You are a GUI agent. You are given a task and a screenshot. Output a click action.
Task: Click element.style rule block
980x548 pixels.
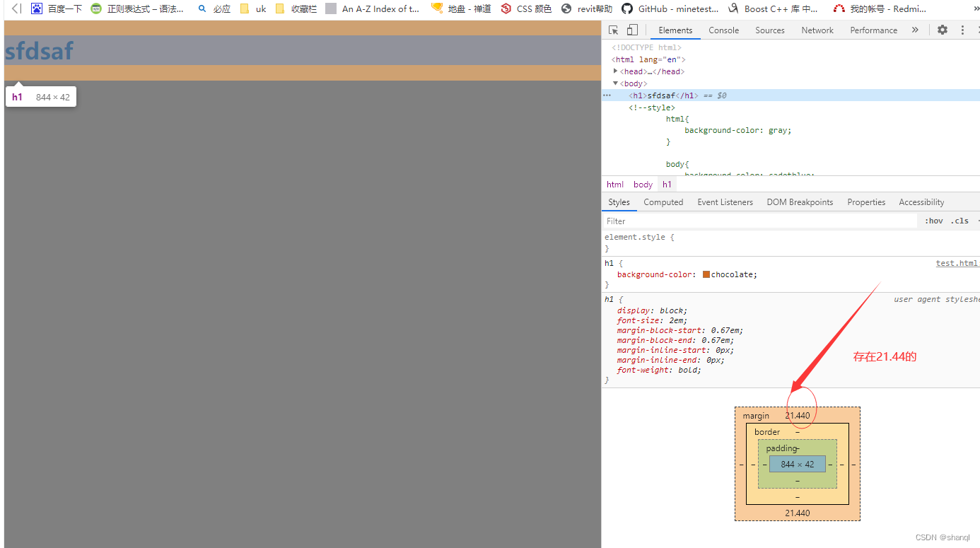791,243
